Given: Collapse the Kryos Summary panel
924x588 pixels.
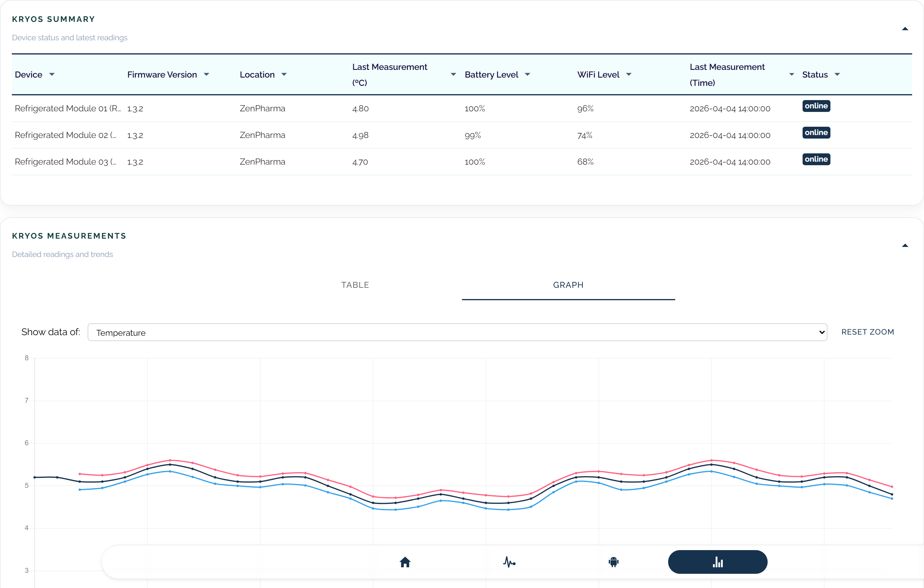Looking at the screenshot, I should coord(905,28).
